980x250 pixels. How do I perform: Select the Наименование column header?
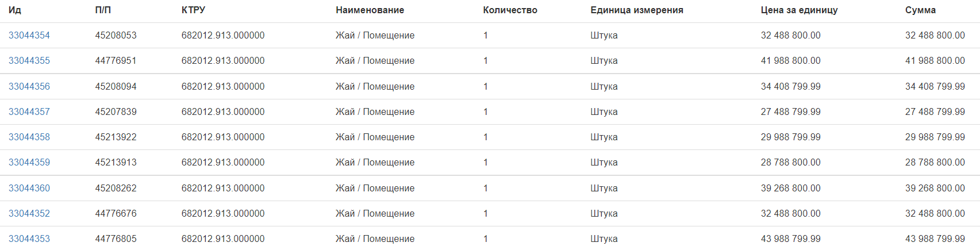[x=370, y=10]
